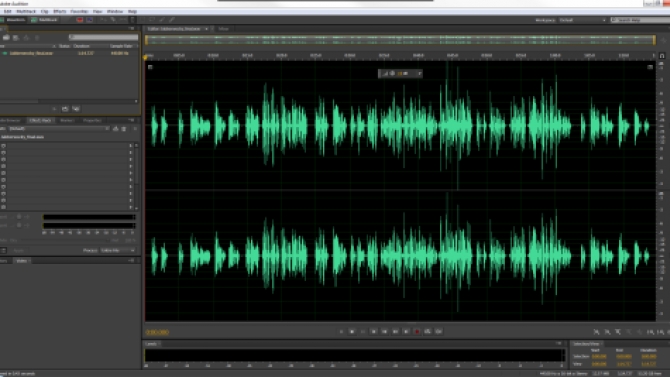Toggle Loop Playback in the Files panel
The height and width of the screenshot is (377, 670).
65,109
